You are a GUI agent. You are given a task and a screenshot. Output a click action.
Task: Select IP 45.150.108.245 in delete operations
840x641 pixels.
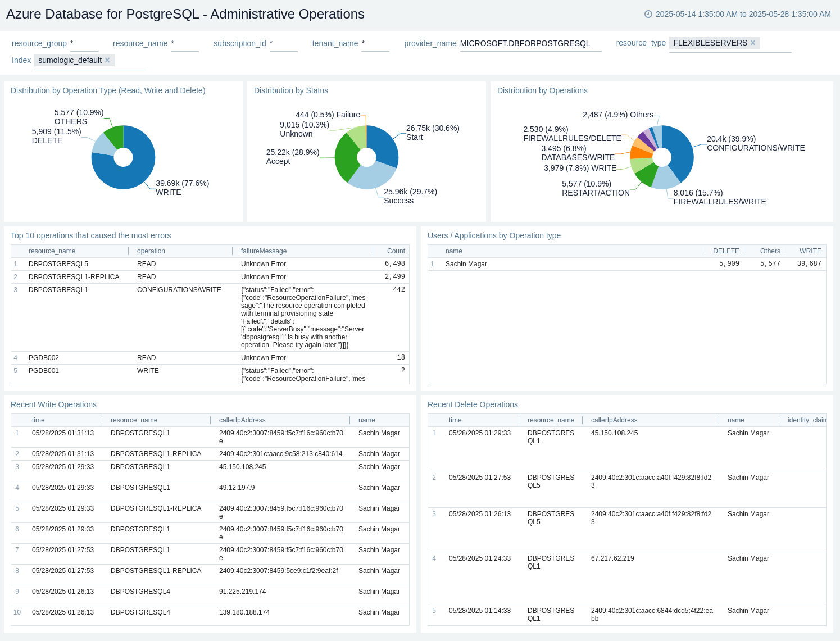[x=615, y=433]
